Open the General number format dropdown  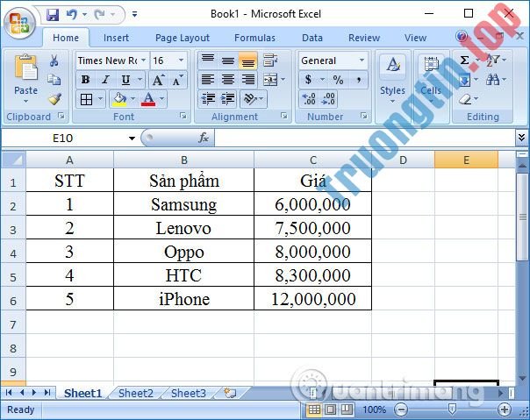[362, 61]
